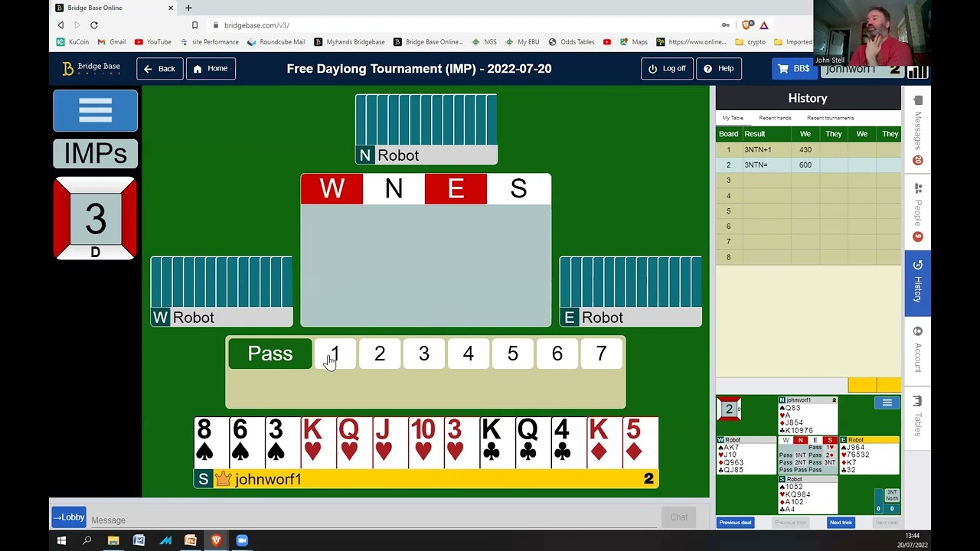Open Zoom from the taskbar
980x551 pixels.
[242, 541]
